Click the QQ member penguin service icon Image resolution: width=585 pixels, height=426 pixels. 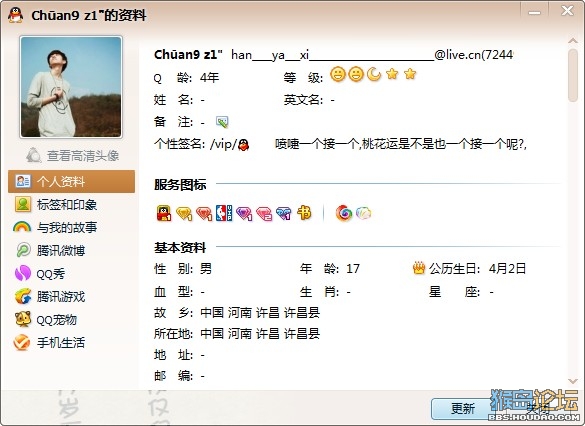click(164, 213)
